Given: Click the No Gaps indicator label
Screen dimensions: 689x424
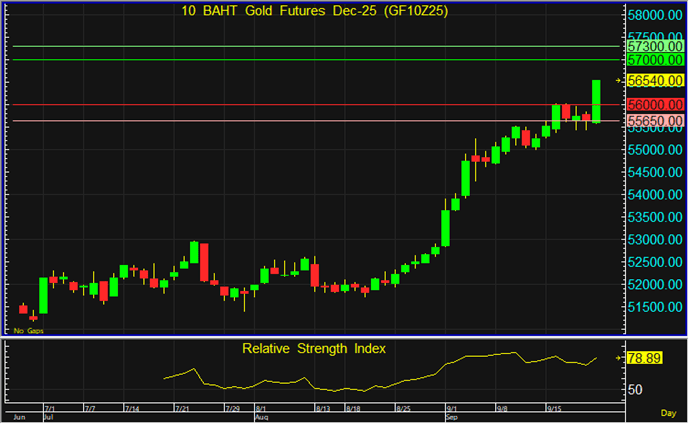Looking at the screenshot, I should tap(27, 330).
